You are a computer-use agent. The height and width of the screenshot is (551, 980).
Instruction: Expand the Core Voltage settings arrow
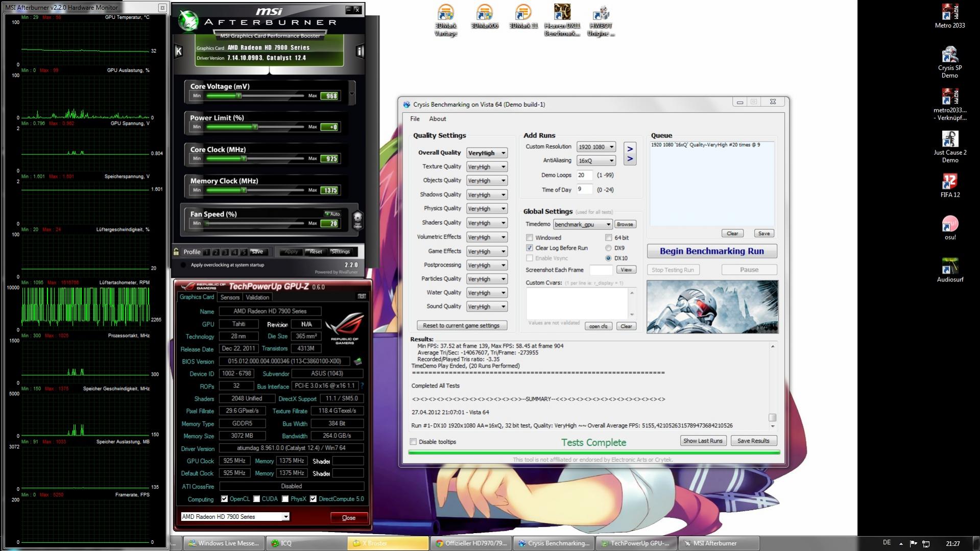point(351,94)
